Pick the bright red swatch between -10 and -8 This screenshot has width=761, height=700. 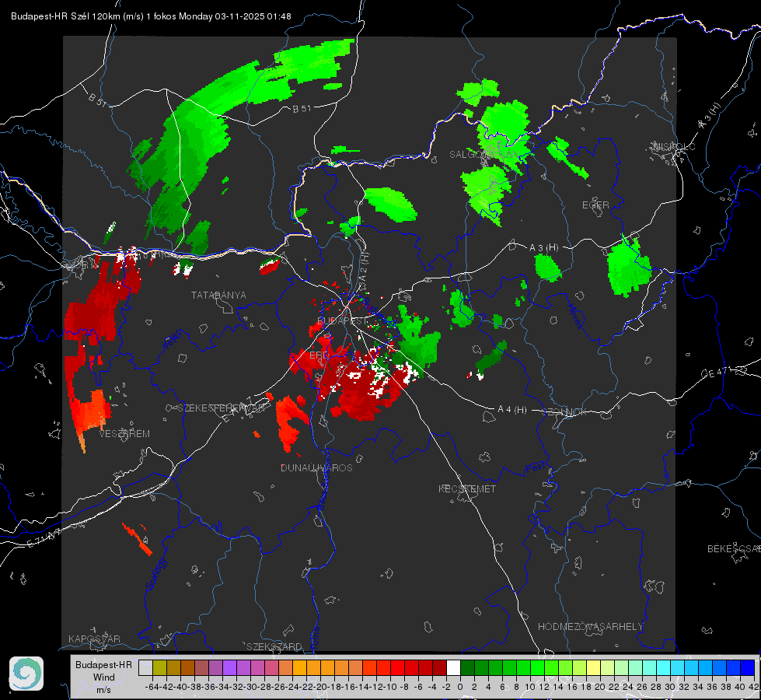pos(397,668)
